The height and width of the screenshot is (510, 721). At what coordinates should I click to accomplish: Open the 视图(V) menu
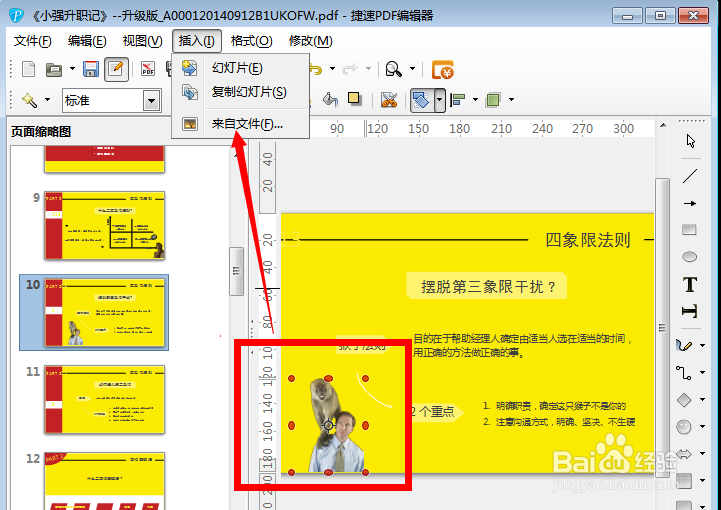tap(142, 41)
